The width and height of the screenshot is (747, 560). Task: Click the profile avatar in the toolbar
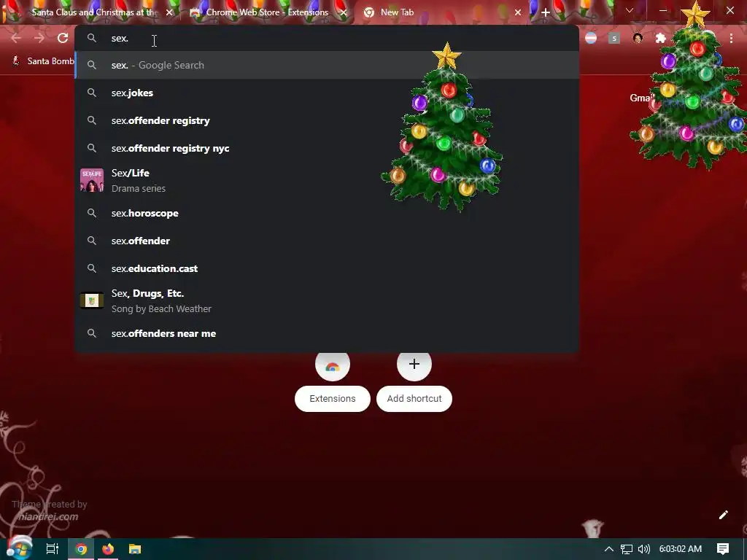click(x=638, y=38)
